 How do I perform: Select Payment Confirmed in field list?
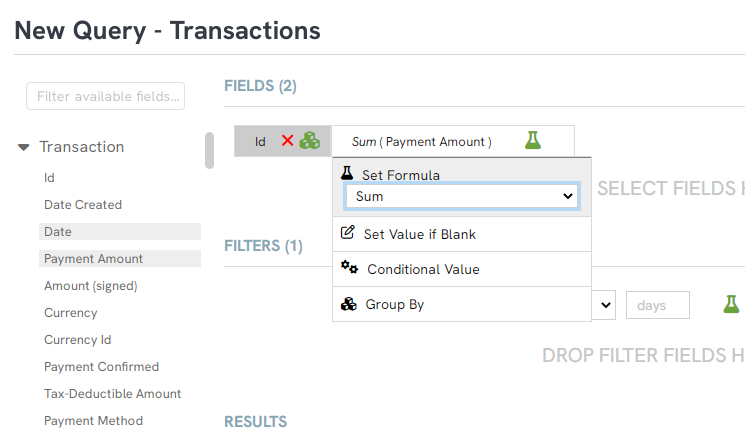tap(101, 367)
